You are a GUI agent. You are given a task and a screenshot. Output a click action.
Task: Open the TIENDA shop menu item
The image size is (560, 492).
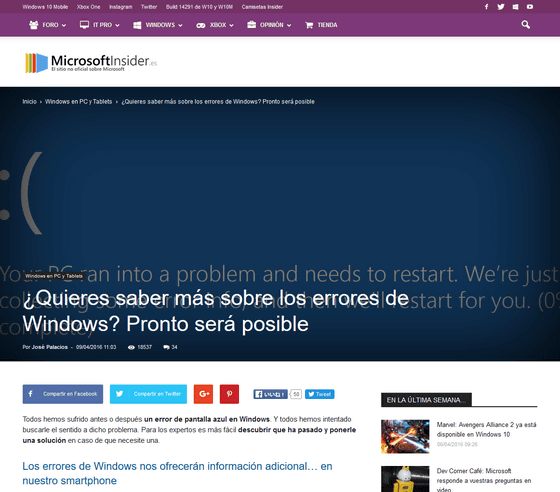(321, 25)
